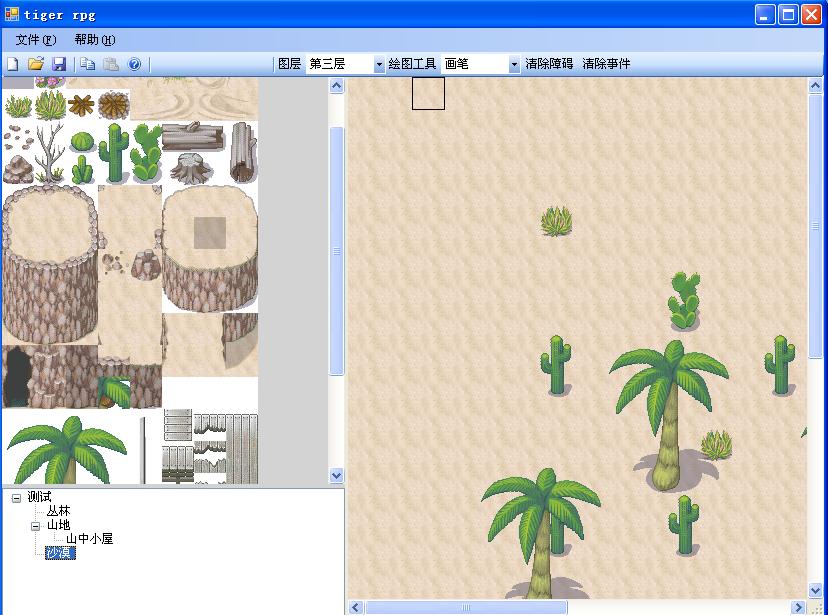This screenshot has height=615, width=828.
Task: Pick the tree stump tile in palette
Action: (x=192, y=168)
